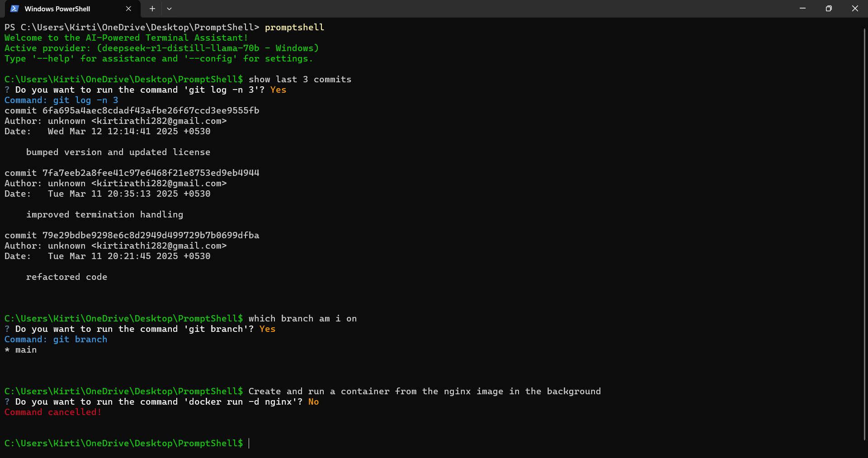
Task: Click 'Command: git log -n 3' line
Action: coord(61,100)
